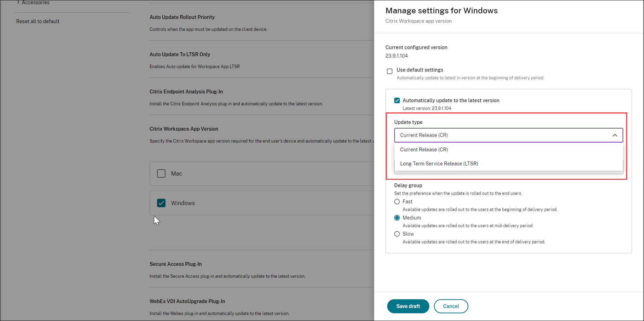Viewport: 644px width, 321px height.
Task: Click the Save draft button
Action: click(408, 306)
